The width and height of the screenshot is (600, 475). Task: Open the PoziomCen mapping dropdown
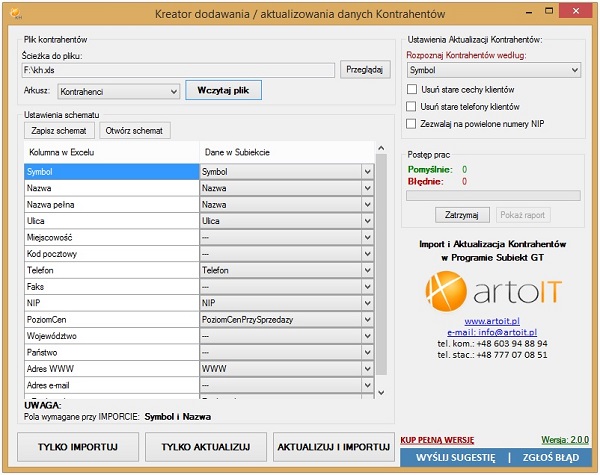click(x=367, y=317)
